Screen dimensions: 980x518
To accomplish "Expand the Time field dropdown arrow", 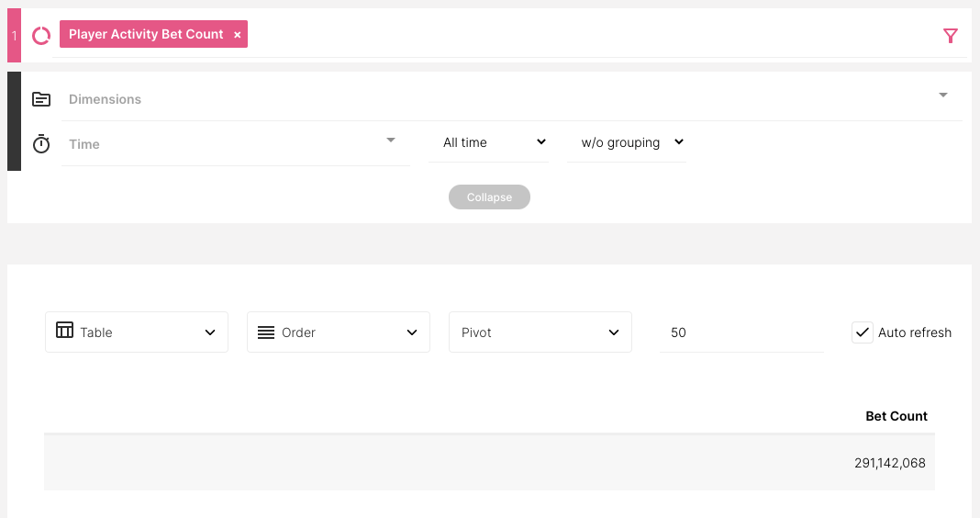I will [391, 141].
